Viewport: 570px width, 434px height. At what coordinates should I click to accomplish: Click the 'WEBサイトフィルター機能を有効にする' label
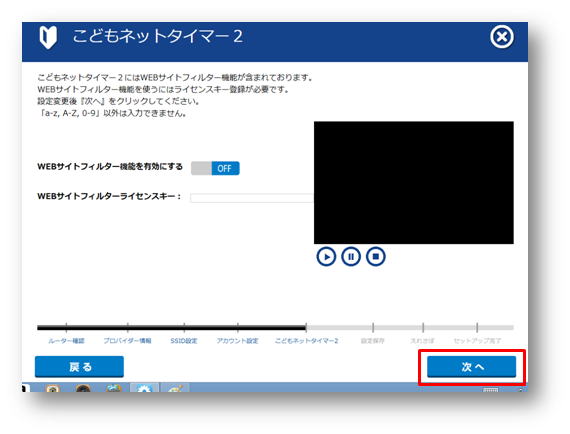pyautogui.click(x=110, y=166)
